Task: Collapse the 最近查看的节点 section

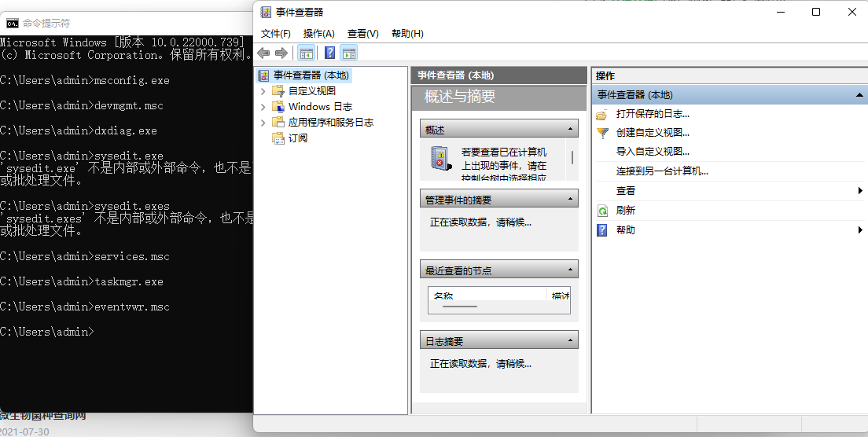Action: click(570, 270)
